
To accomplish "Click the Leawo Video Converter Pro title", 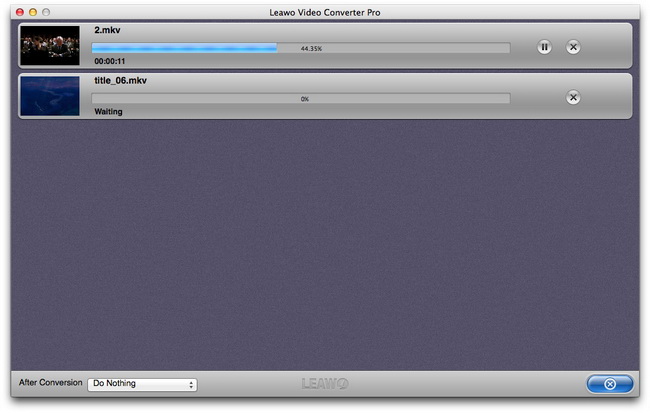I will 325,12.
